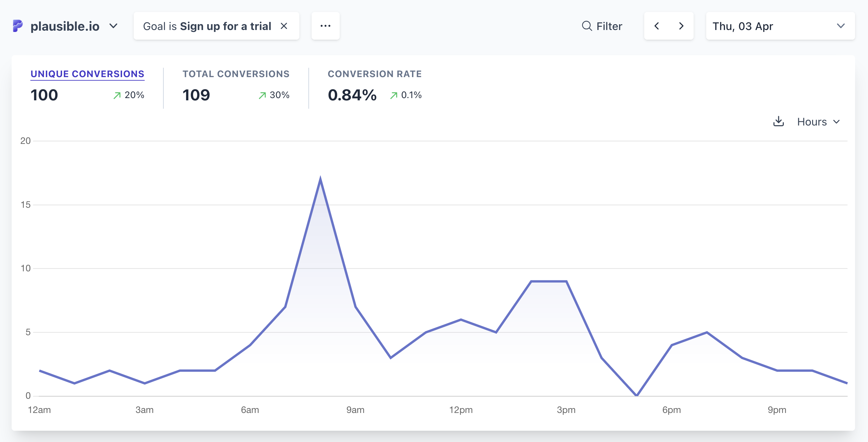
Task: Click the Filter search magnifier icon
Action: point(587,26)
